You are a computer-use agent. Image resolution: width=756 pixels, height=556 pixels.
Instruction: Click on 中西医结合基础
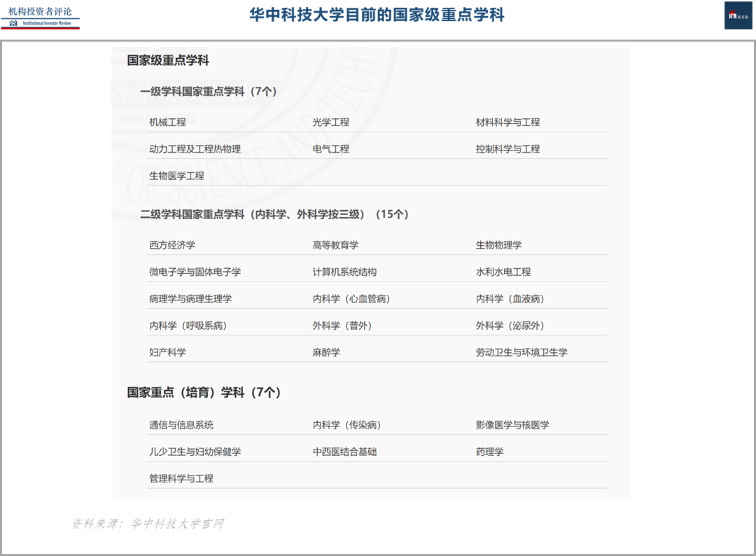[x=344, y=452]
